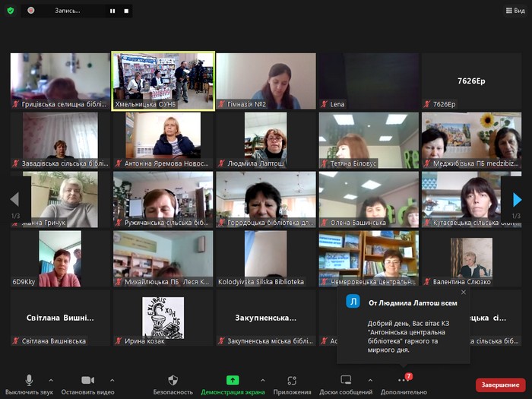This screenshot has height=399, width=532.
Task: Select Гімназія №2 video tile
Action: (266, 81)
